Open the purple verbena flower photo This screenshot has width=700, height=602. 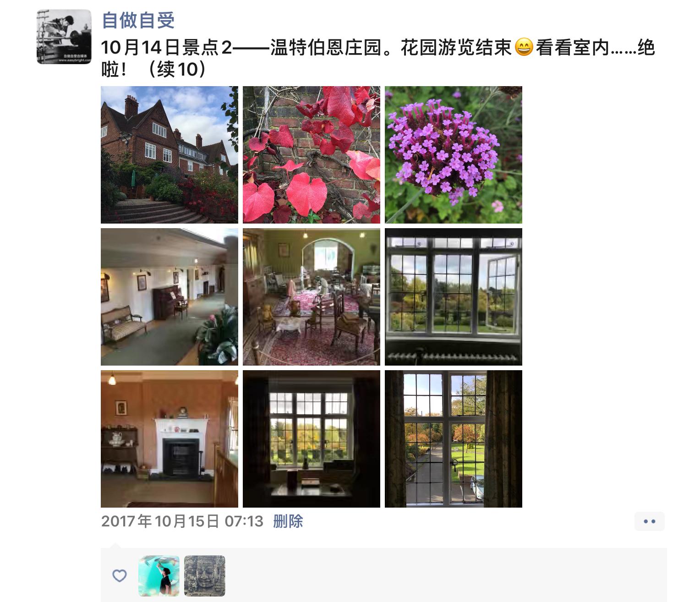click(x=454, y=155)
